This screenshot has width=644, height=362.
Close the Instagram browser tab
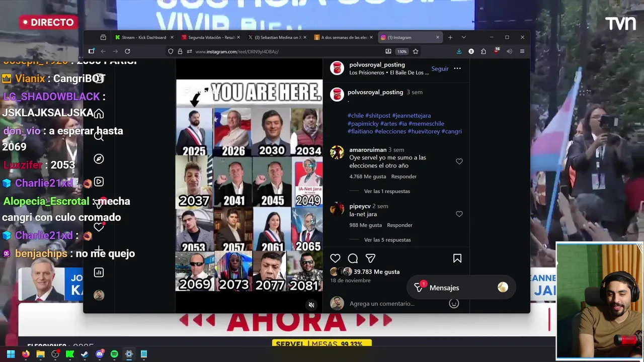(437, 37)
